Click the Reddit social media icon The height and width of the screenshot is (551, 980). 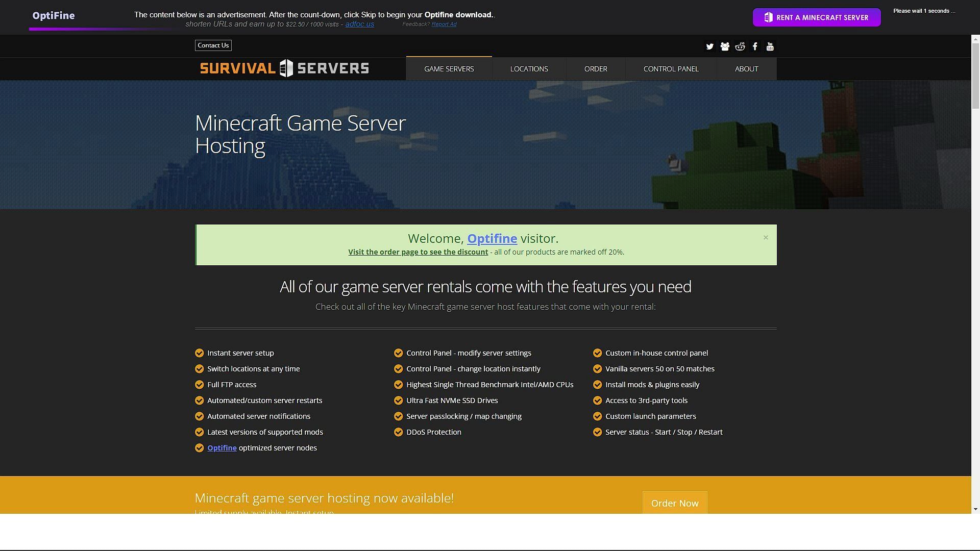click(x=741, y=46)
